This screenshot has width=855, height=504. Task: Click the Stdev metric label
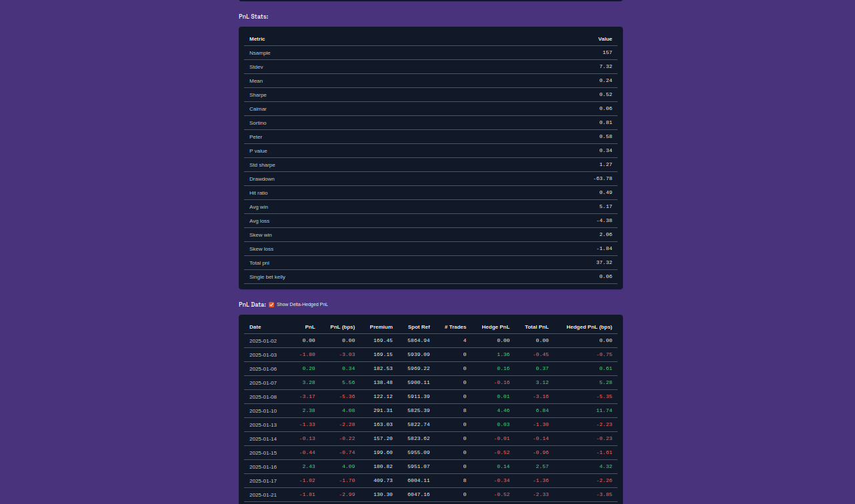[256, 67]
